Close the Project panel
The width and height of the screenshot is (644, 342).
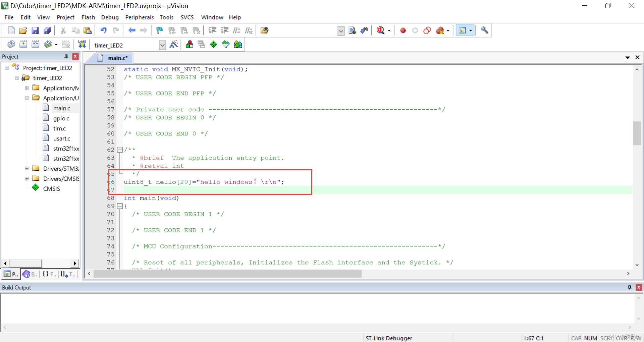tap(75, 56)
